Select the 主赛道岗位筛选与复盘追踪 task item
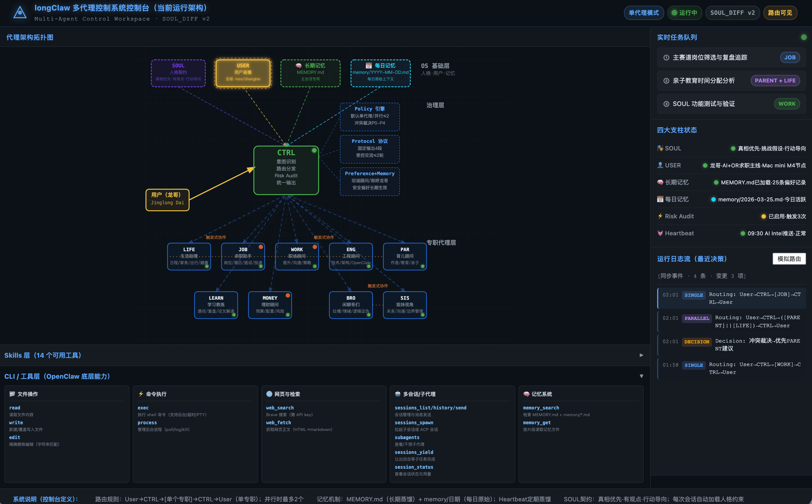812x504 pixels. [709, 57]
